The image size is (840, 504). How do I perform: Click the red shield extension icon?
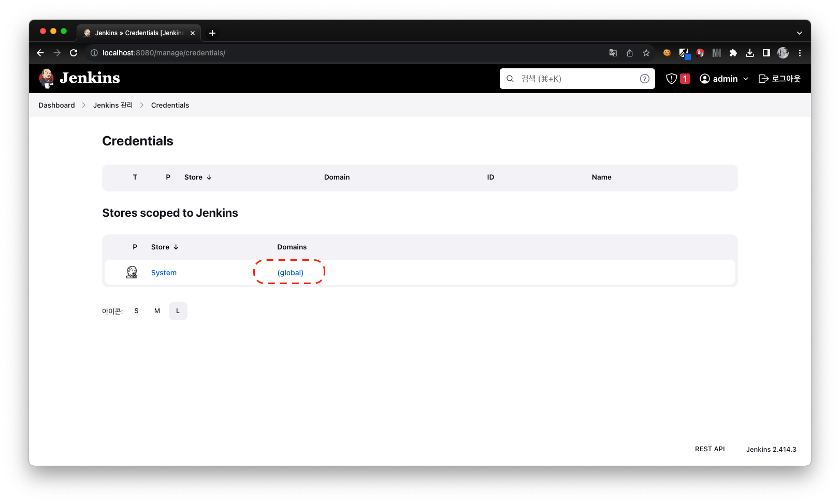700,53
